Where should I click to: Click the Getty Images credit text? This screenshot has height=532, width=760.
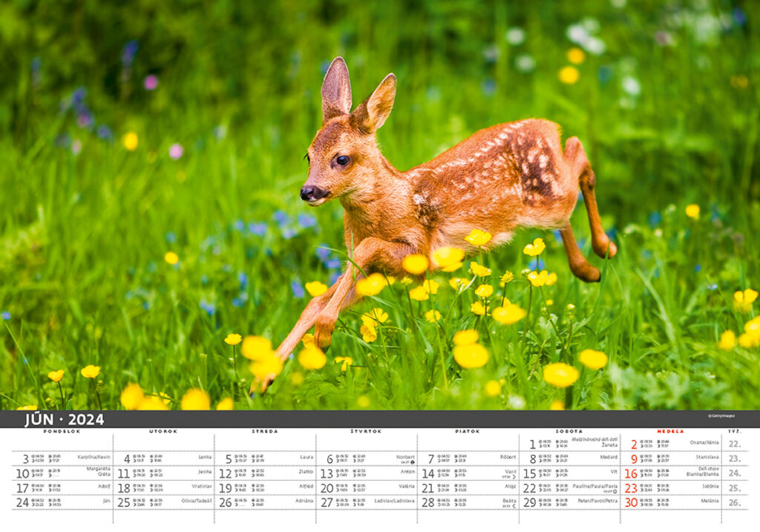720,416
